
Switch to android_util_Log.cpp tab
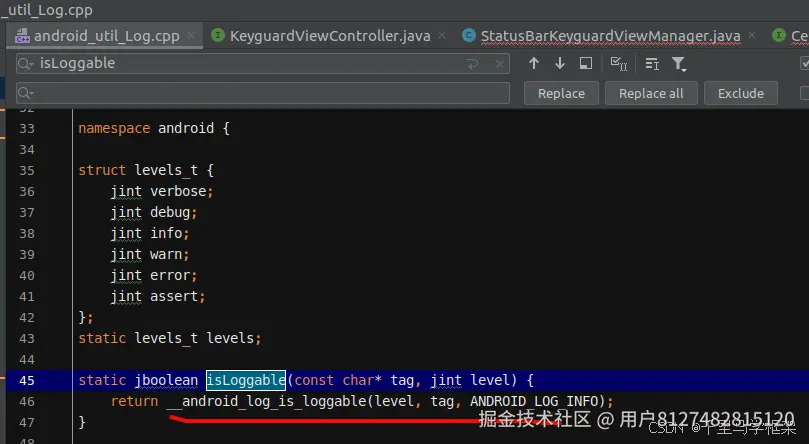(106, 36)
